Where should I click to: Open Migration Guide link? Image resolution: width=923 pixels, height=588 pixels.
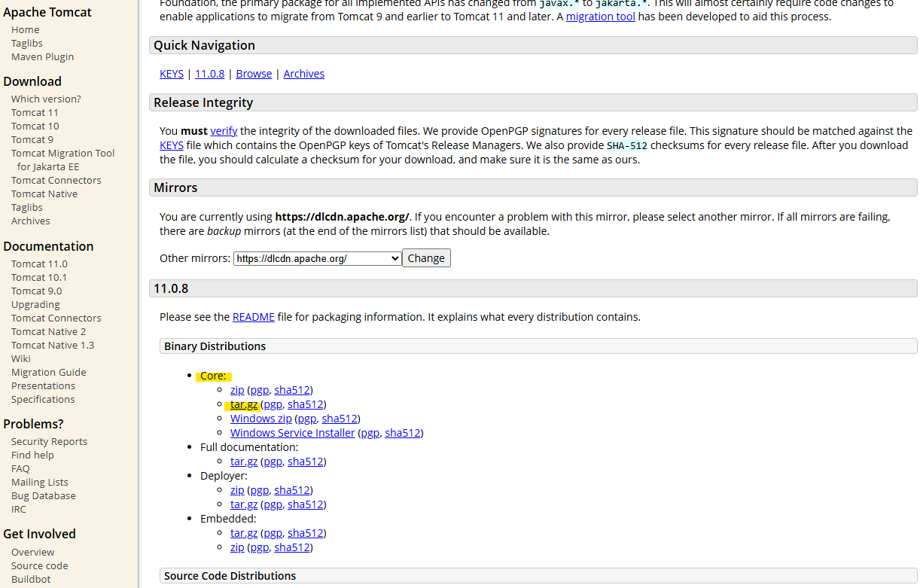[x=49, y=372]
